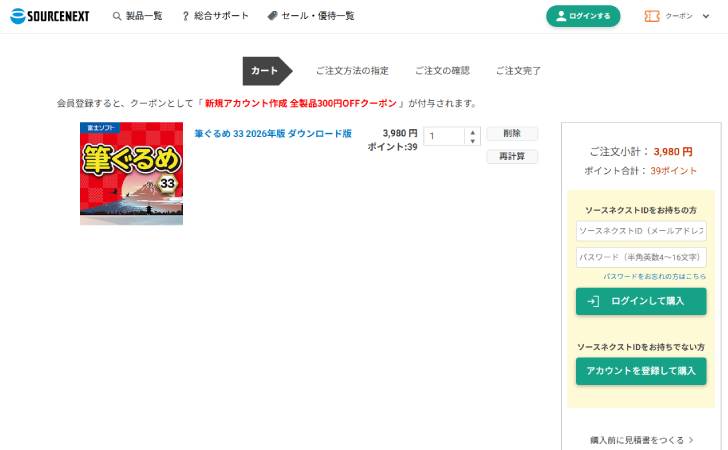Increase quantity with the up arrow
The width and height of the screenshot is (728, 450).
point(473,131)
